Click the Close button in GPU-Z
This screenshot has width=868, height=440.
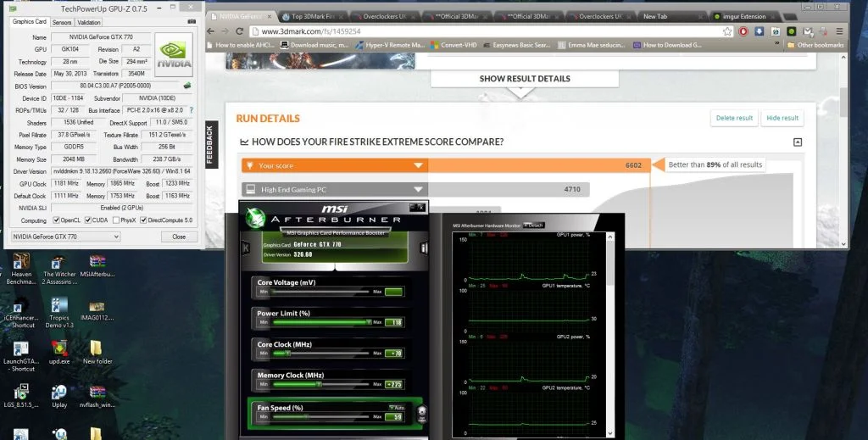coord(180,237)
